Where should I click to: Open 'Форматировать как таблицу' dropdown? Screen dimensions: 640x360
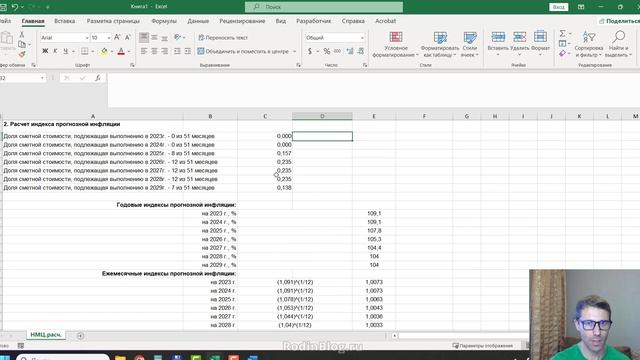point(440,44)
